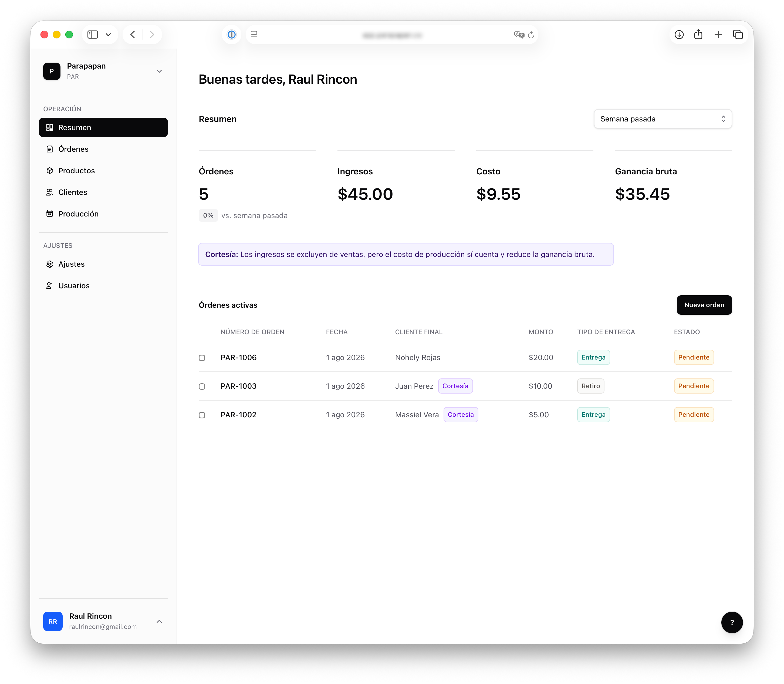Open the Safari downloads icon
784x684 pixels.
(x=679, y=35)
